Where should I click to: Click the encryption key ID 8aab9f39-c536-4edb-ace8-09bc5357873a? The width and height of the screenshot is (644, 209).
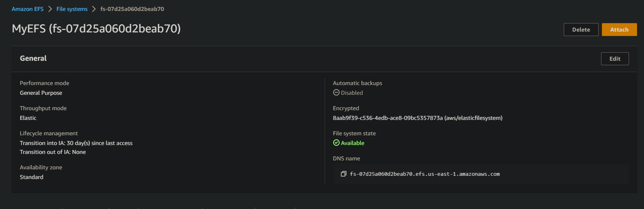point(388,118)
